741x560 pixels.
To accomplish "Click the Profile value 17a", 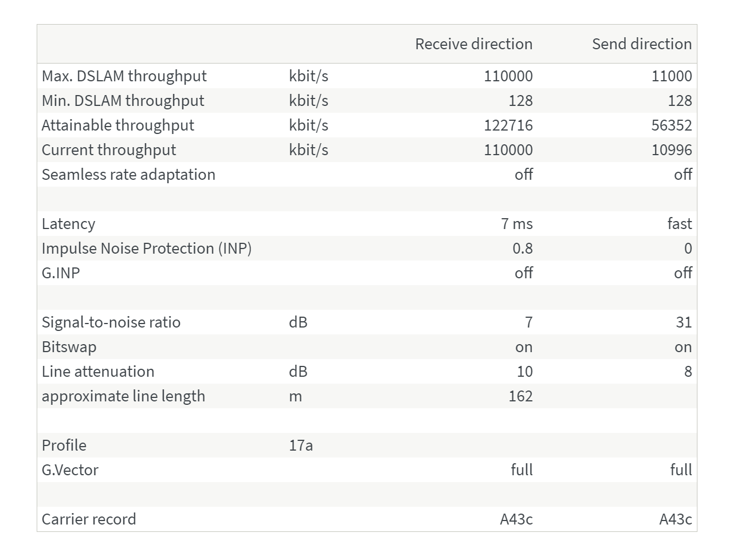I will 301,445.
